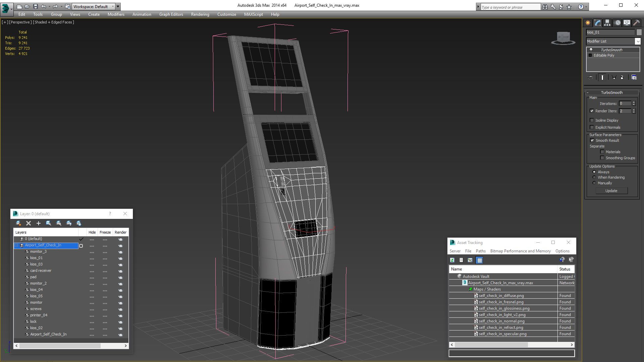Refresh the Asset Tracking list
The image size is (644, 362).
coord(452,260)
